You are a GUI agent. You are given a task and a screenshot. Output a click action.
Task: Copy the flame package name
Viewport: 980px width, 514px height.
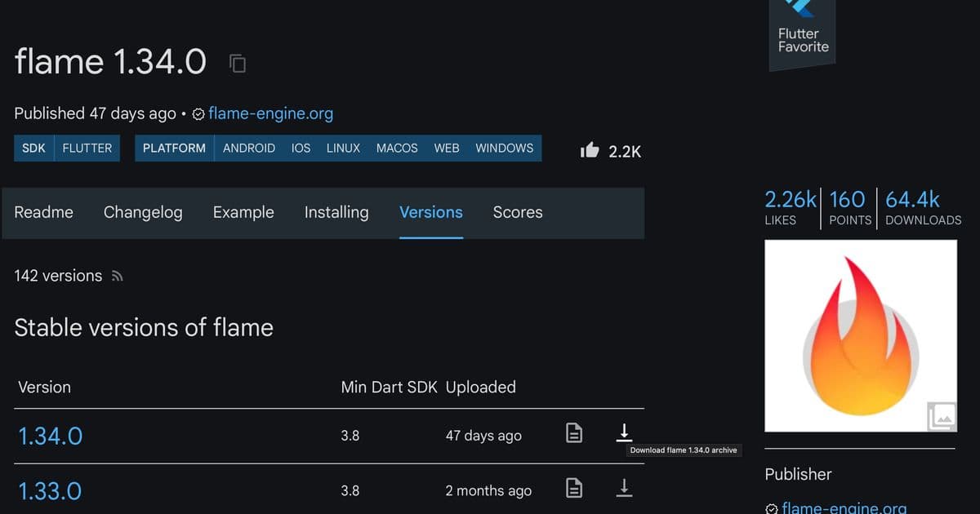[x=236, y=63]
